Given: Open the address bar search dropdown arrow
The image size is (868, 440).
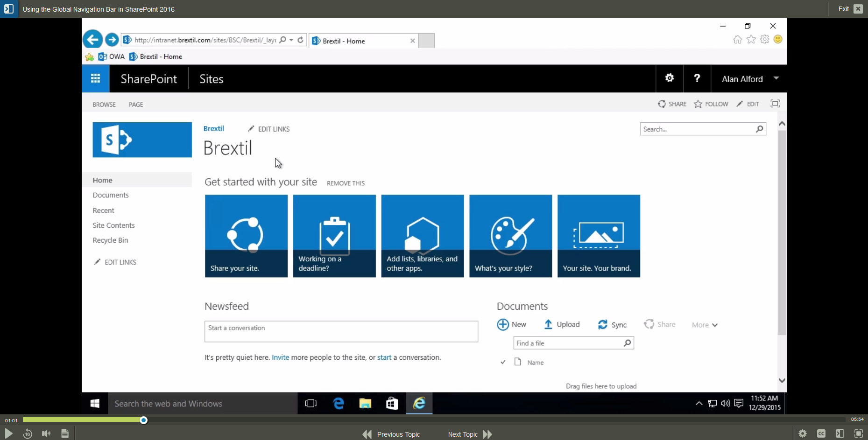Looking at the screenshot, I should (291, 40).
